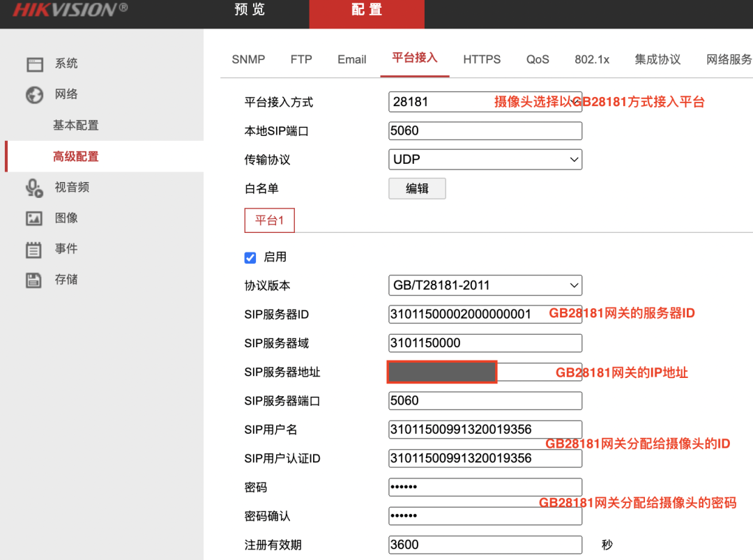Click the 编辑 button for 白名单
Screen dimensions: 753x560
[417, 188]
